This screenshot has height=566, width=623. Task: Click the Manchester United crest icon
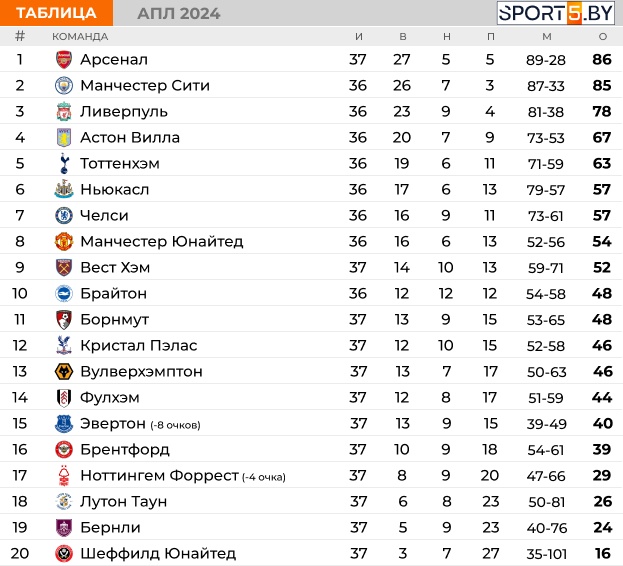64,241
